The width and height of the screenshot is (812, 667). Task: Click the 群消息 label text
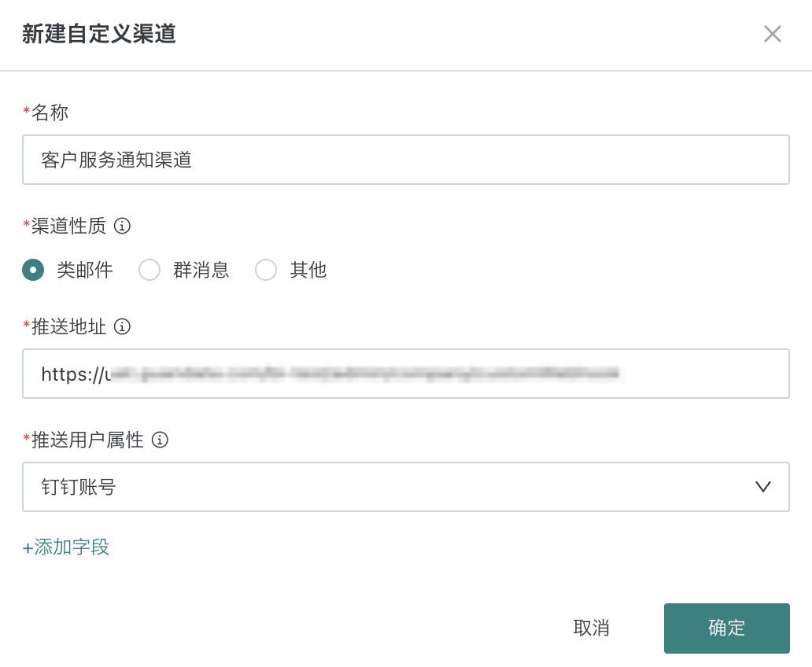click(201, 270)
